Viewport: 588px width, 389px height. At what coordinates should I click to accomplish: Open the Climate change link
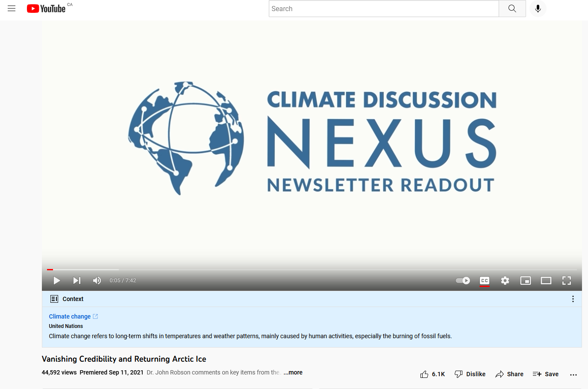point(70,316)
